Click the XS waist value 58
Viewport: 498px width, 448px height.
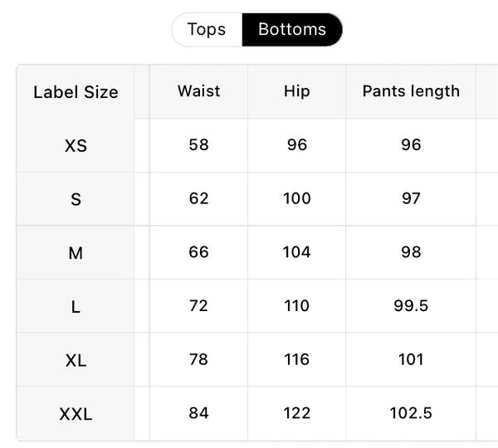point(198,144)
